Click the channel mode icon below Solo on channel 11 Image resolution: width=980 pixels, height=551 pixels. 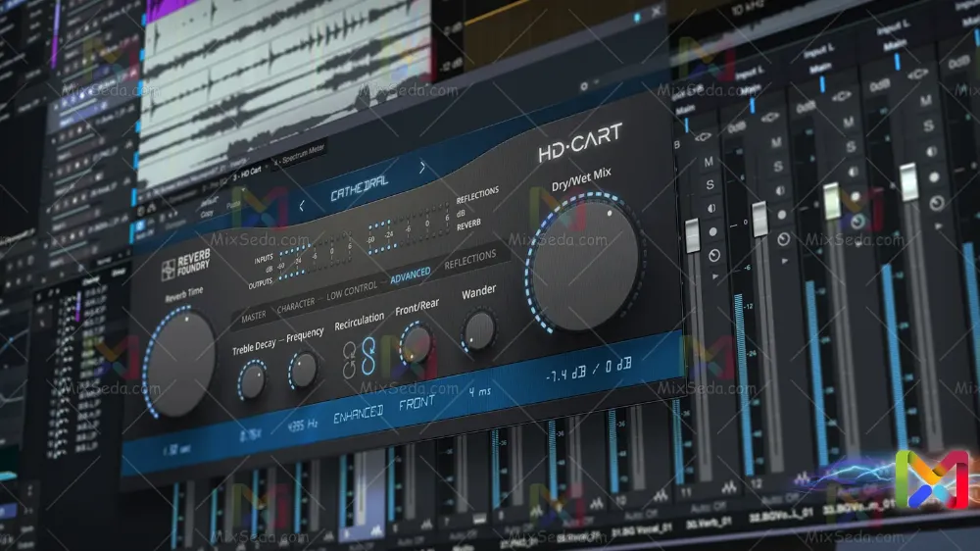710,209
